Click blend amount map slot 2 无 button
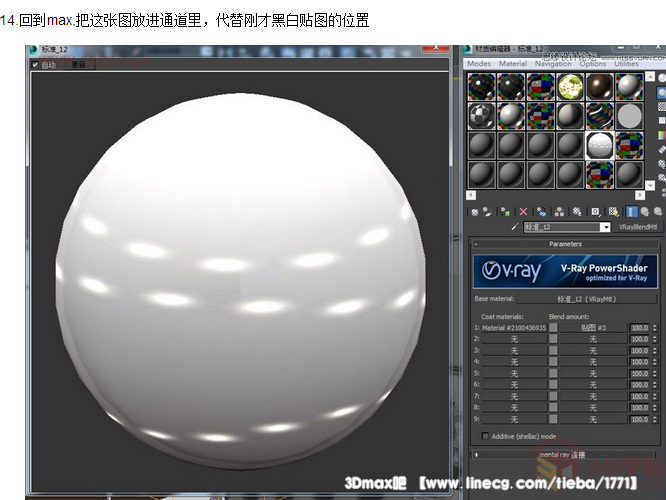 click(x=593, y=339)
